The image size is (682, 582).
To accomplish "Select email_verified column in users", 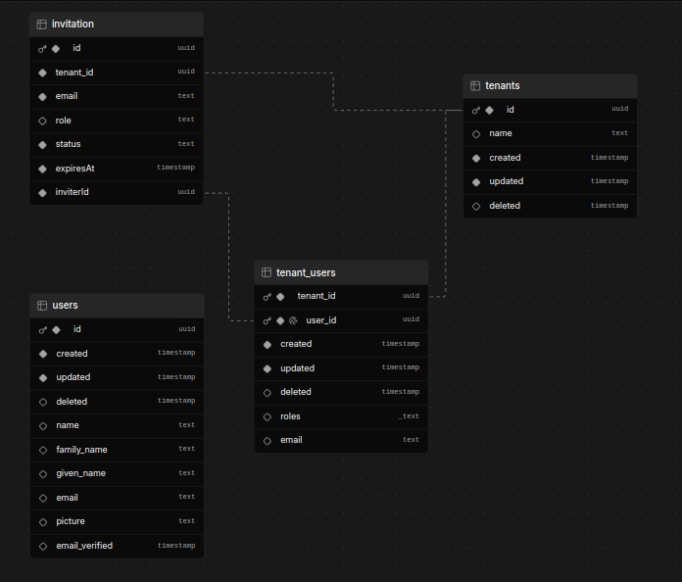I will (x=117, y=545).
